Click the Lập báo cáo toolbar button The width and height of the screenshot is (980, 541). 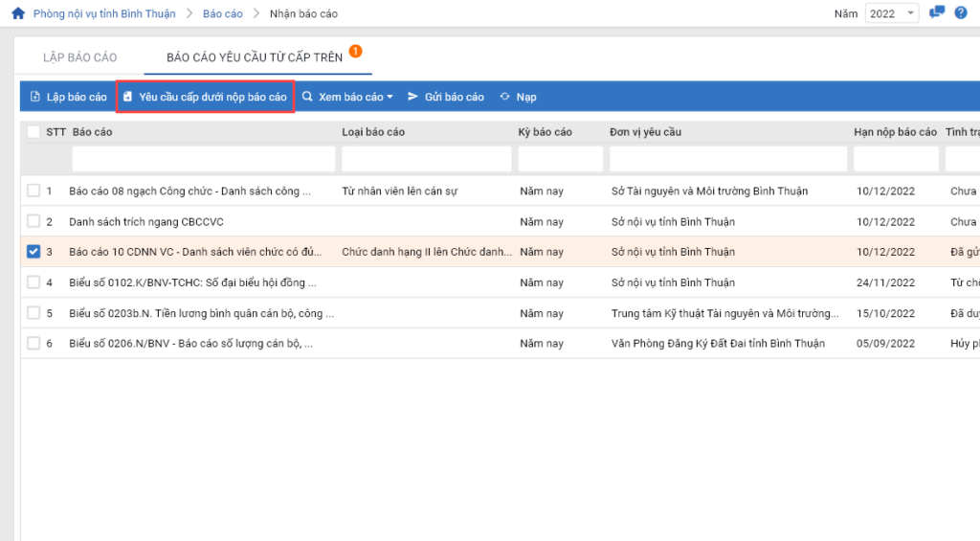(68, 97)
